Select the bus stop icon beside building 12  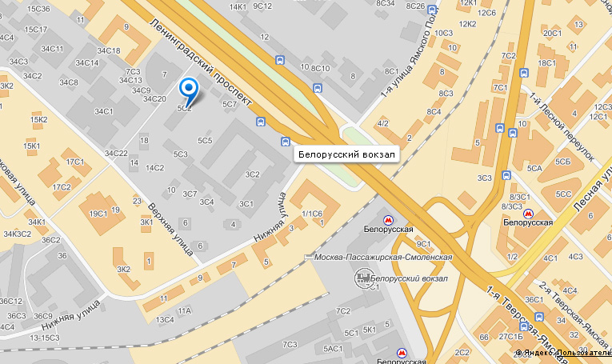click(x=280, y=60)
